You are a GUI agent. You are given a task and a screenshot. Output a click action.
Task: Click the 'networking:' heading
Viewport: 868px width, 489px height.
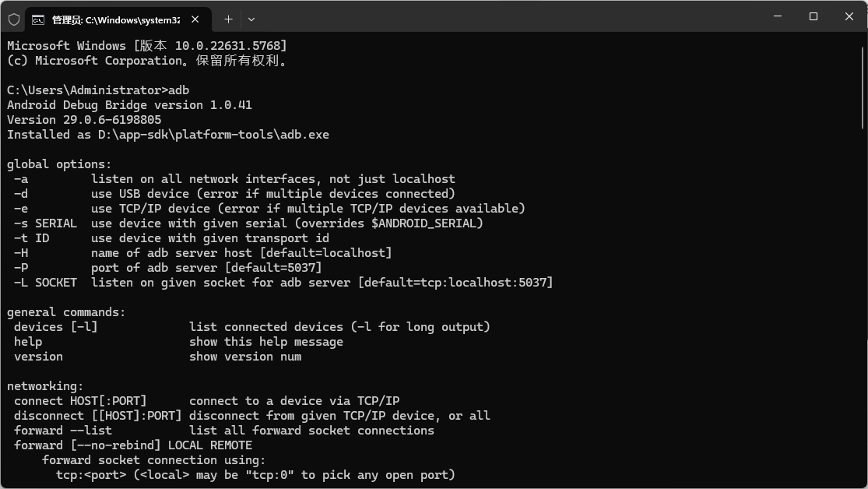[45, 386]
